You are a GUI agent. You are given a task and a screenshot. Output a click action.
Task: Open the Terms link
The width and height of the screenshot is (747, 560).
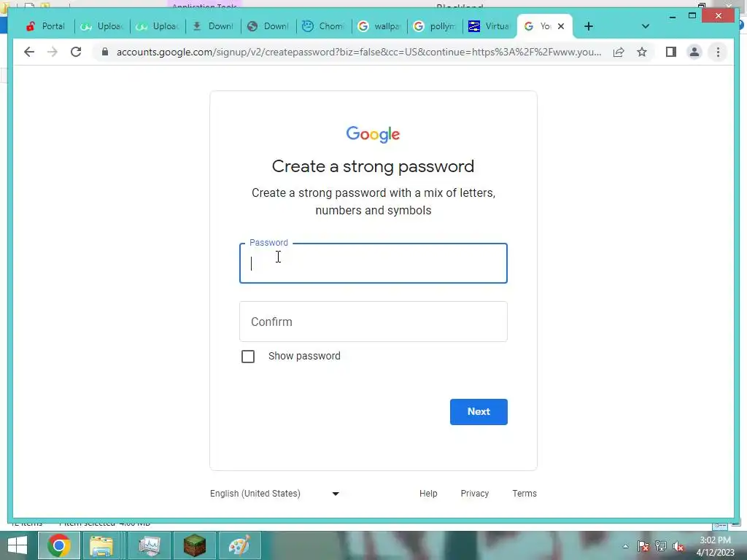(524, 494)
